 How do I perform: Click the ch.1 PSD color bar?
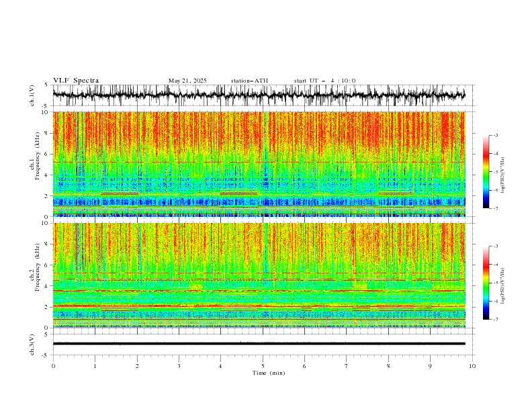tap(486, 171)
